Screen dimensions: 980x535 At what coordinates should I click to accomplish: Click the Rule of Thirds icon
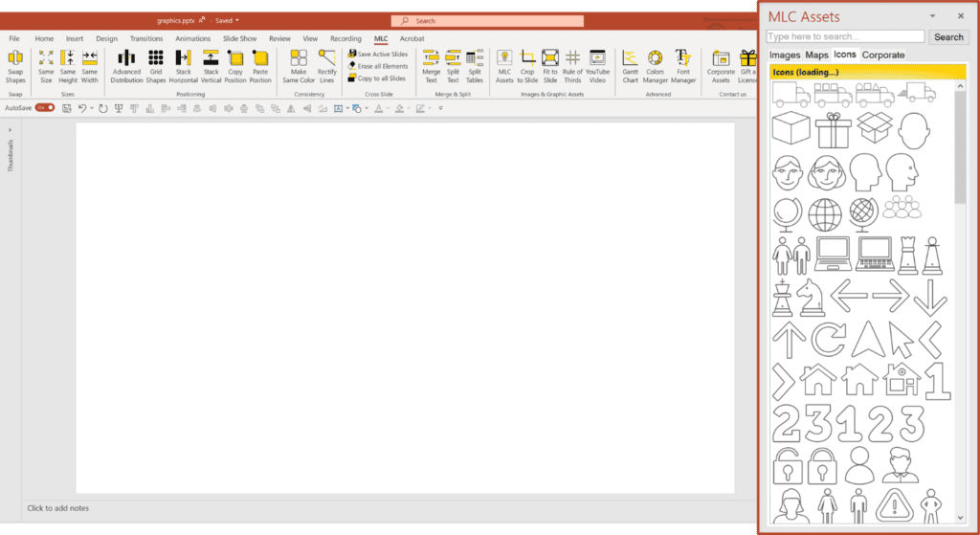click(x=572, y=66)
